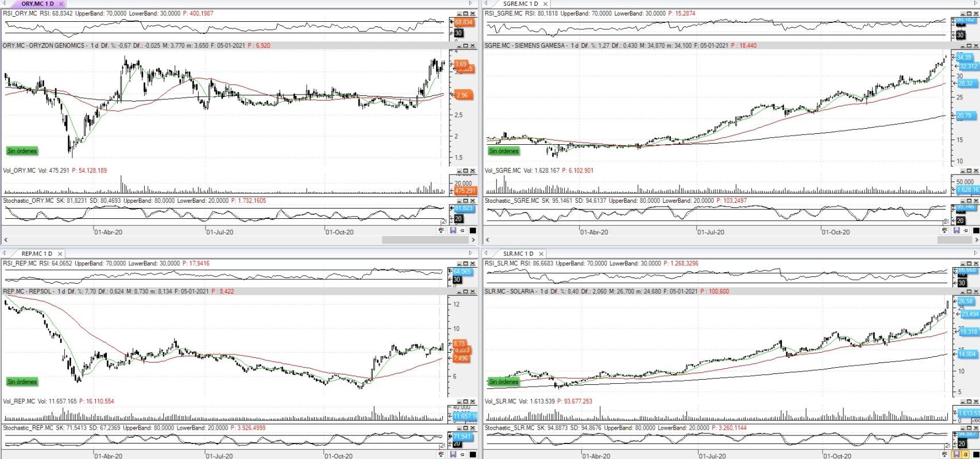Click 'Sin órdenes' label on REPSOL chart
Screen dimensions: 980x459
(22, 381)
